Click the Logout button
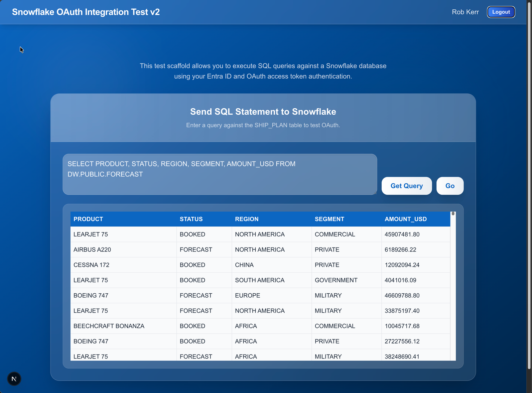 (x=501, y=12)
